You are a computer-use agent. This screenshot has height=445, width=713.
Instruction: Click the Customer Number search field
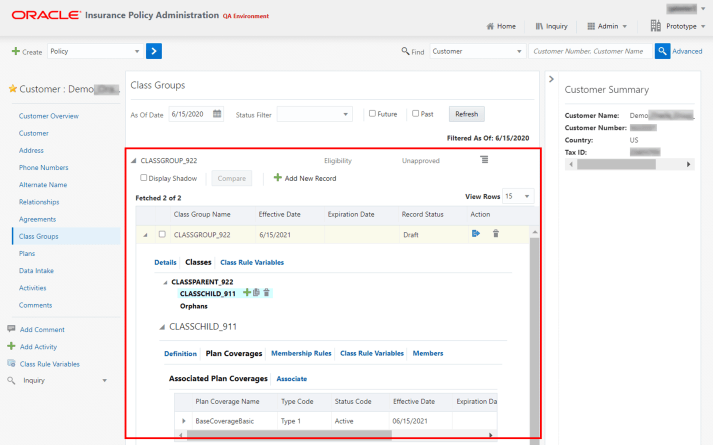point(590,51)
